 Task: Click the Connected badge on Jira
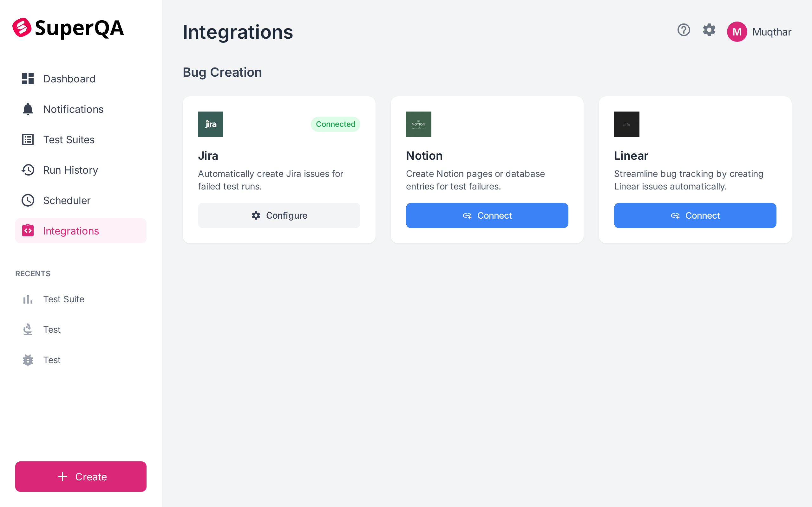335,124
